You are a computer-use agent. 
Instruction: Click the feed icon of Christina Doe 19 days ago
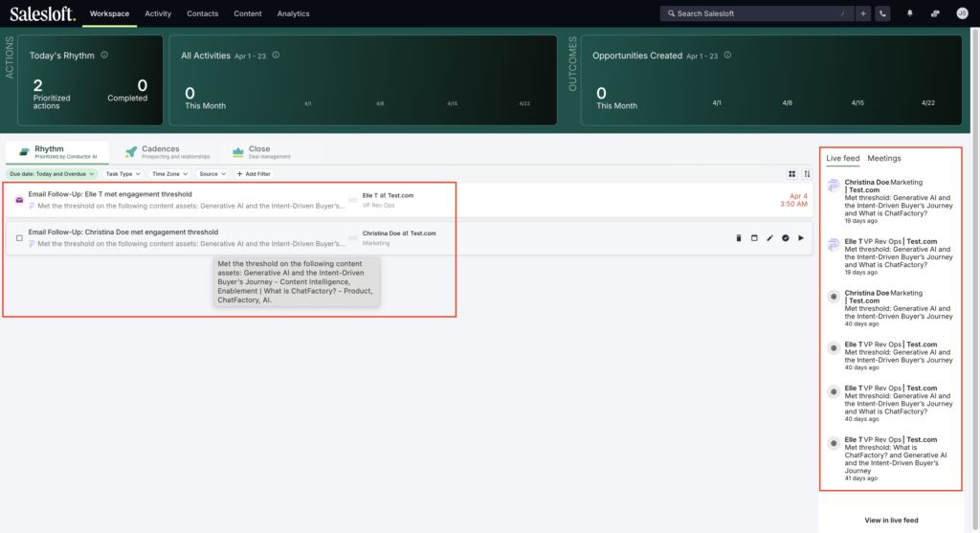point(834,186)
